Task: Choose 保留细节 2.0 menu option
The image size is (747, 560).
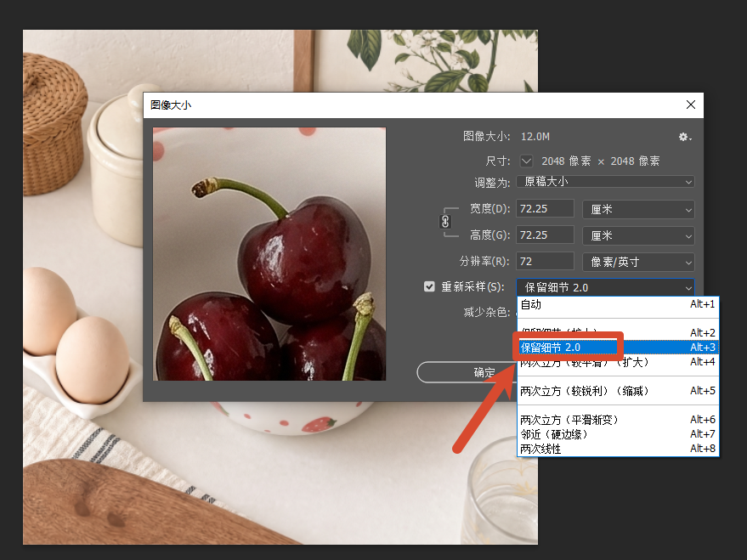Action: 618,348
